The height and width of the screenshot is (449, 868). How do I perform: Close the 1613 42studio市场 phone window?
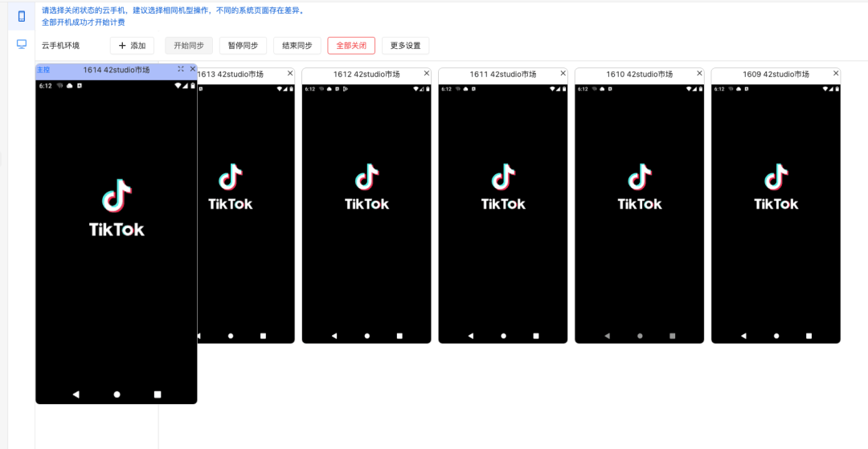coord(290,74)
